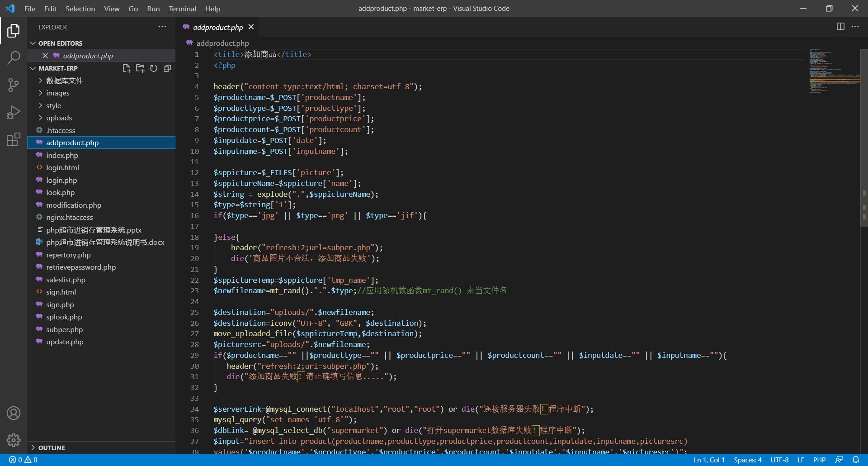
Task: Select the addproduct.php editor tab
Action: (218, 27)
